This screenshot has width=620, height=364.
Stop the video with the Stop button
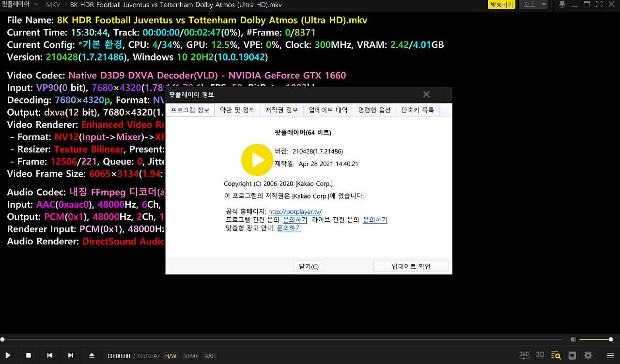pyautogui.click(x=29, y=355)
